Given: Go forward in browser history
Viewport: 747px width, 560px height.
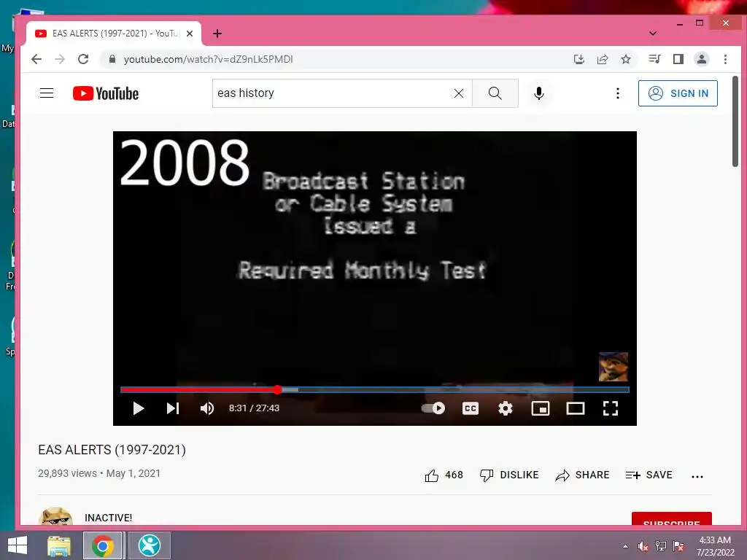Looking at the screenshot, I should pos(60,59).
